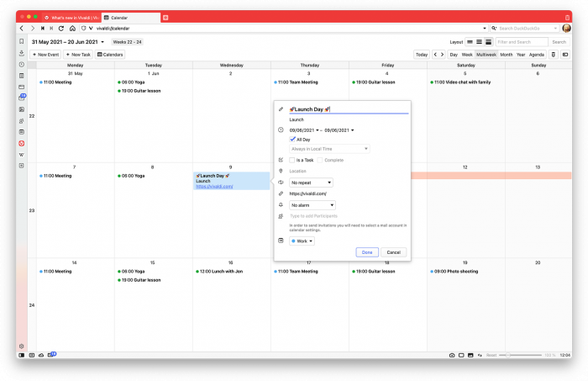Viewport: 588px width, 381px height.
Task: Click the user profile avatar
Action: click(x=567, y=28)
